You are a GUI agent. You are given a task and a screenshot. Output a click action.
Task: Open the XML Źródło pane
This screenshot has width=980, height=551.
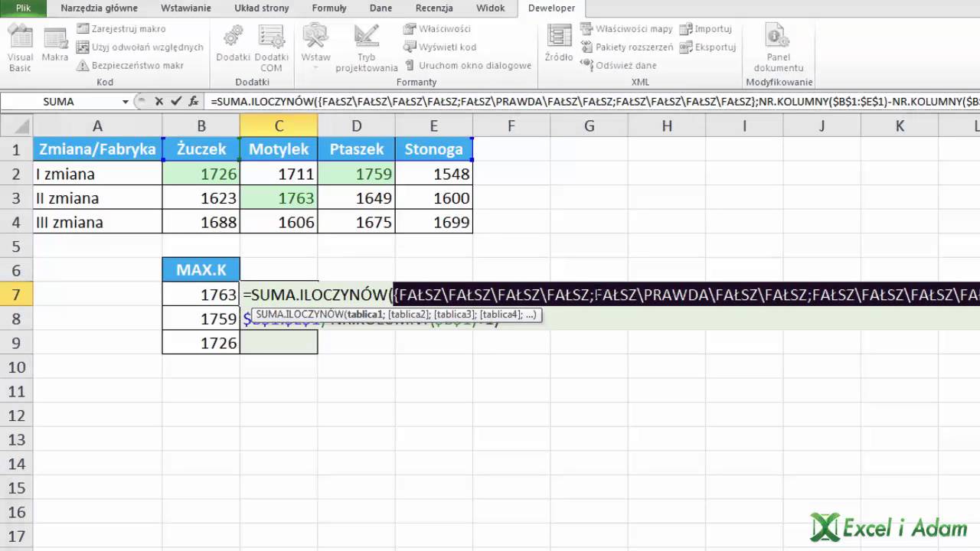point(559,44)
